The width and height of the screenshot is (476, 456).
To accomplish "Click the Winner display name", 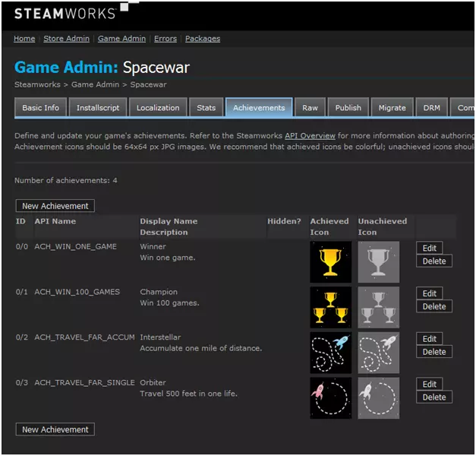I will [153, 246].
